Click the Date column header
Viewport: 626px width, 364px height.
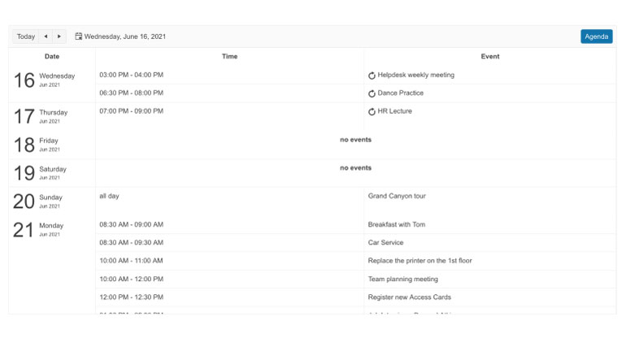(x=52, y=56)
